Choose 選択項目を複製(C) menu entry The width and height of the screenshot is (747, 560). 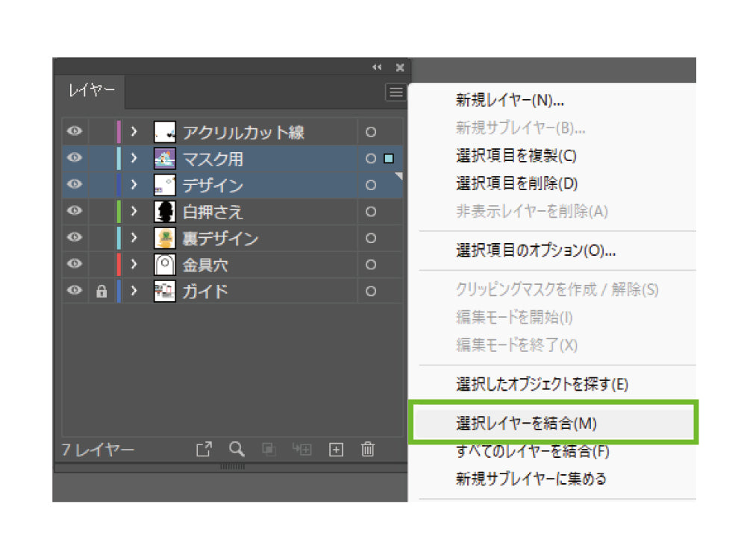pos(516,156)
